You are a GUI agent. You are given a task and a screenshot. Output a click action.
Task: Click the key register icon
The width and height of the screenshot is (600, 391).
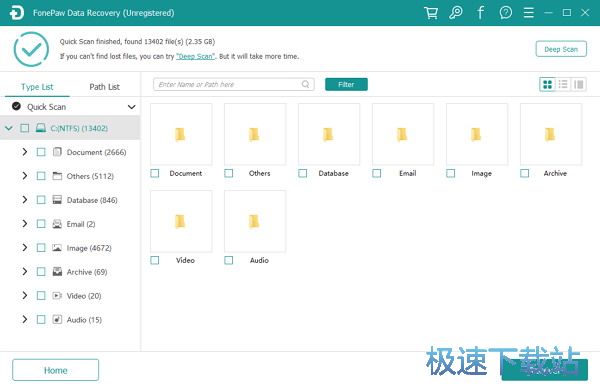pos(456,13)
